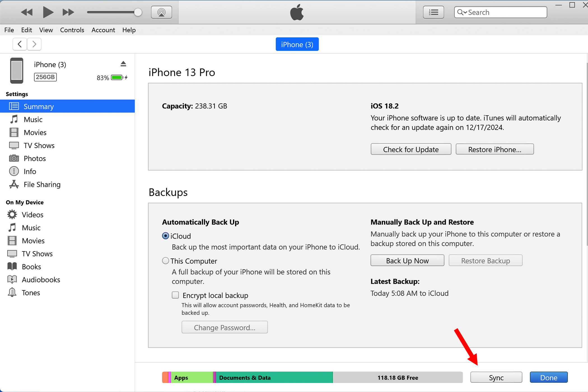The image size is (588, 392).
Task: Open the Controls menu
Action: 72,30
